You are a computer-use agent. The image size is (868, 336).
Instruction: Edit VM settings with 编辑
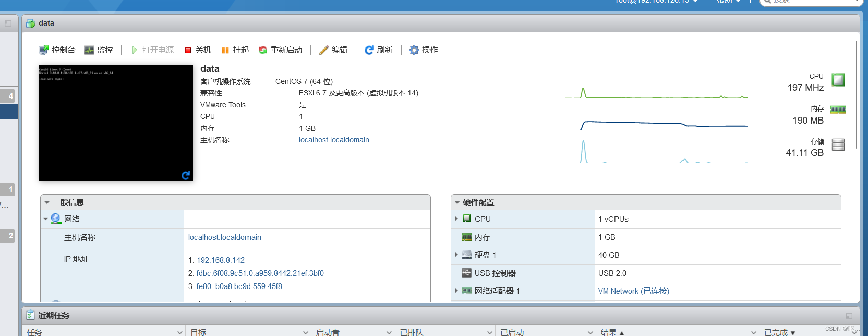coord(333,50)
